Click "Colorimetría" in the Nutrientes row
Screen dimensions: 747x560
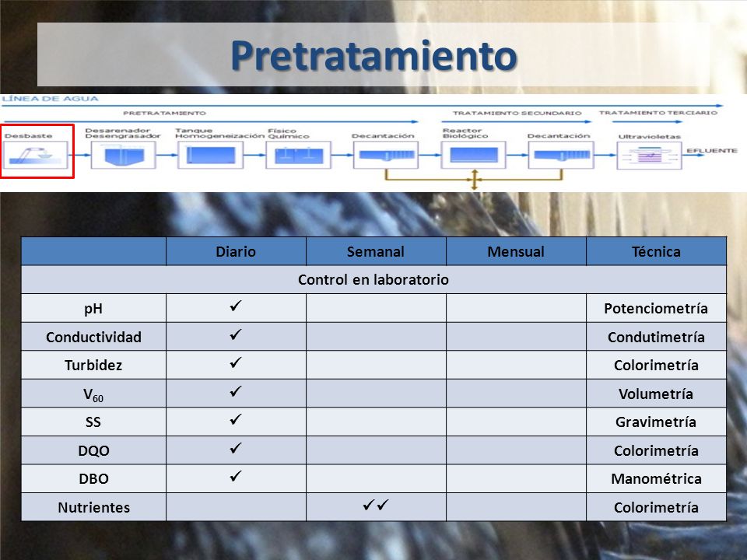point(656,506)
